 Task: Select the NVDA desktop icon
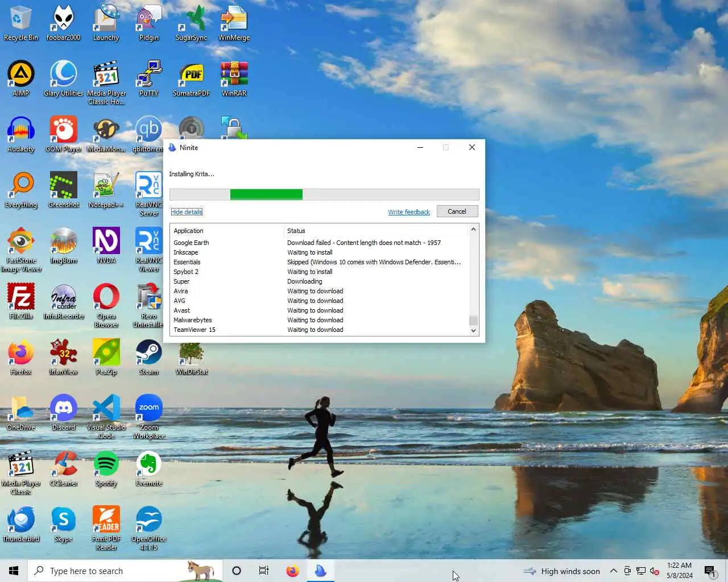106,246
